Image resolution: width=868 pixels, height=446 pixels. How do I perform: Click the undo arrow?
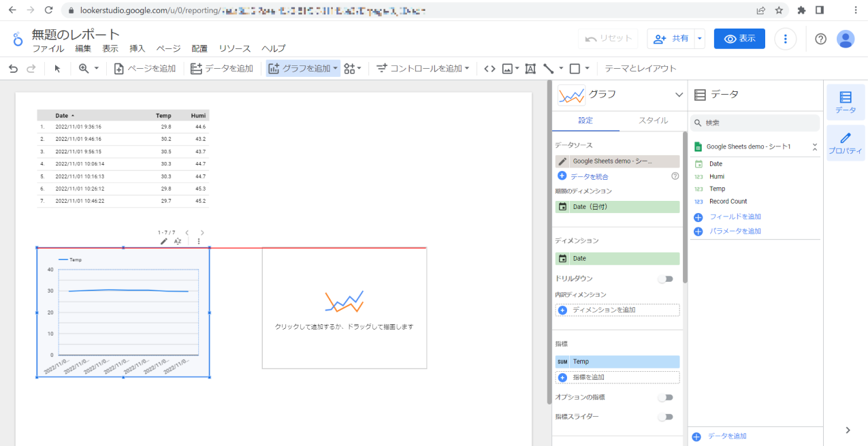pos(13,68)
